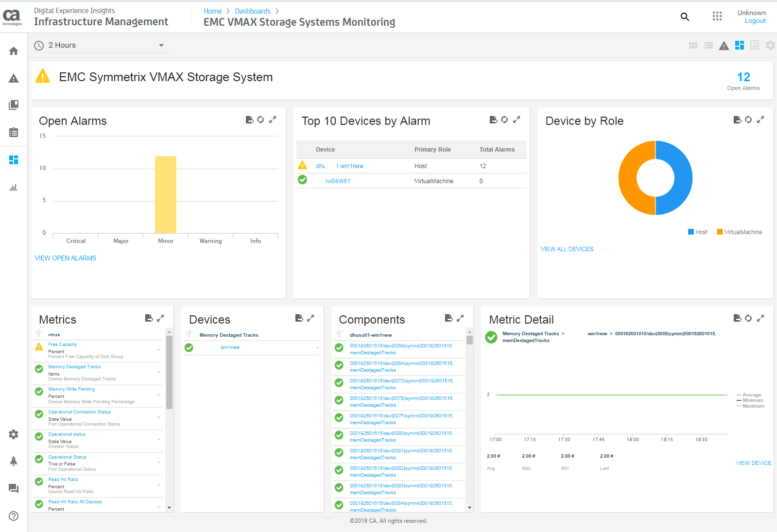Expand the Memory Write Pending row arrow

coord(159,395)
